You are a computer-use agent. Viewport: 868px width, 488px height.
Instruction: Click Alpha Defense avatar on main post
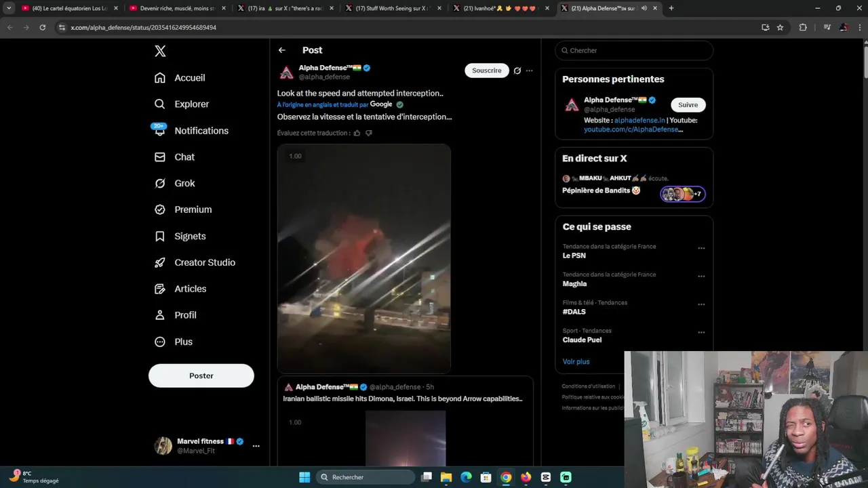[287, 73]
